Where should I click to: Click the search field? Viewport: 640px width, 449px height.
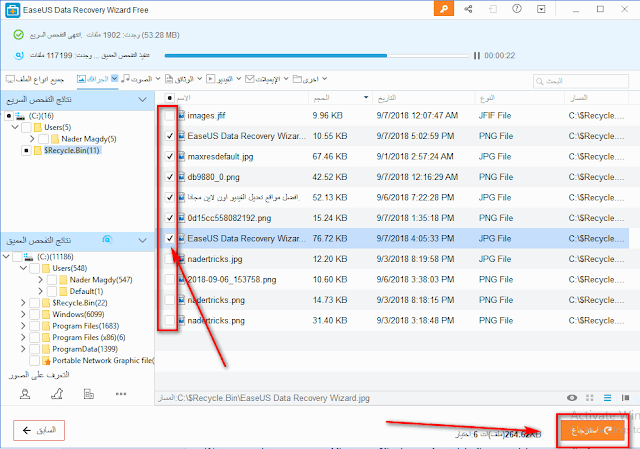coord(581,81)
